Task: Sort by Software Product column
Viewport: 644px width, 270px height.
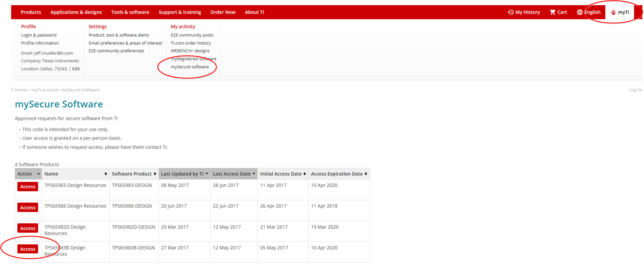Action: click(x=134, y=174)
